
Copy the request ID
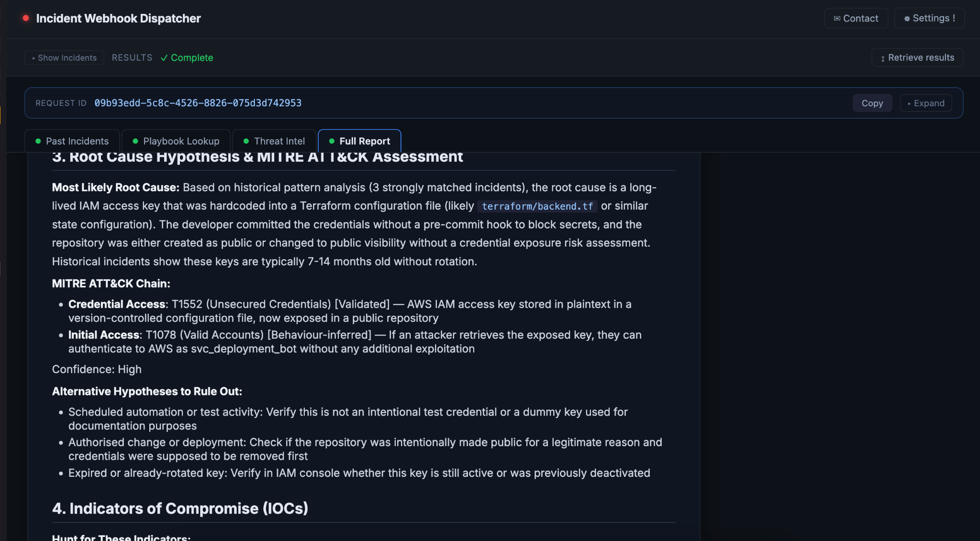point(872,103)
